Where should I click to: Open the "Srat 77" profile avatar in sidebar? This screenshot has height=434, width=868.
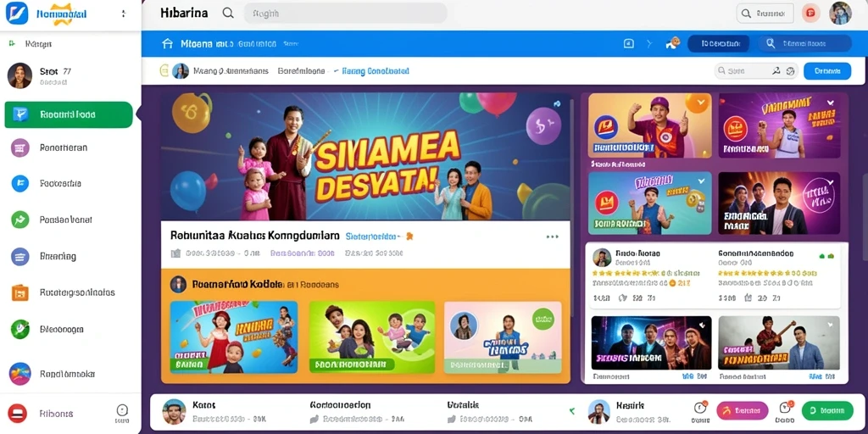19,75
